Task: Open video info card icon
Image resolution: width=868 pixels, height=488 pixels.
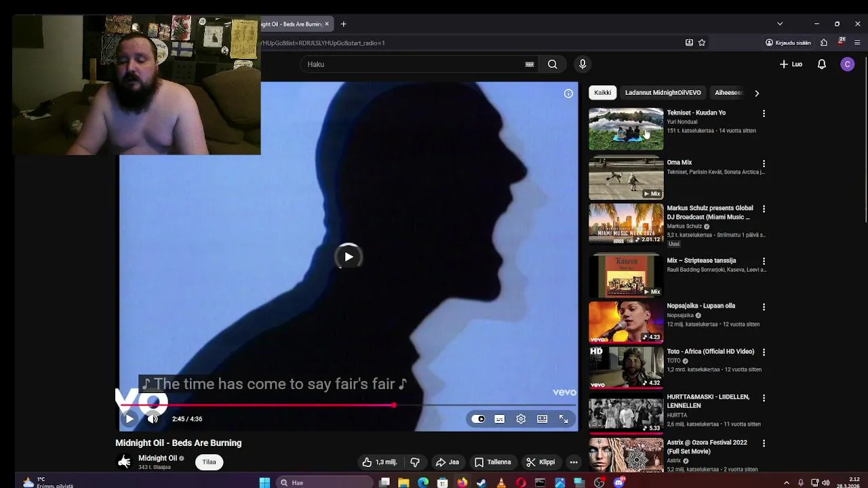Action: coord(568,94)
